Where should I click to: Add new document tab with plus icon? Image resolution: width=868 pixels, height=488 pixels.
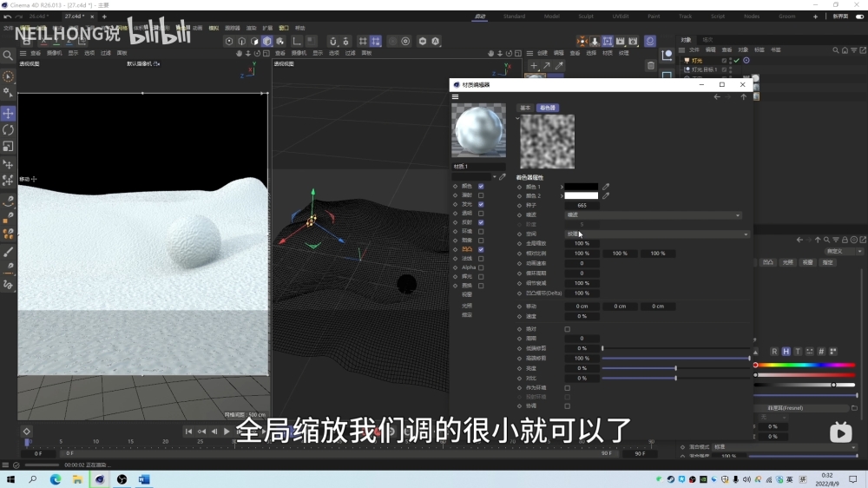104,16
